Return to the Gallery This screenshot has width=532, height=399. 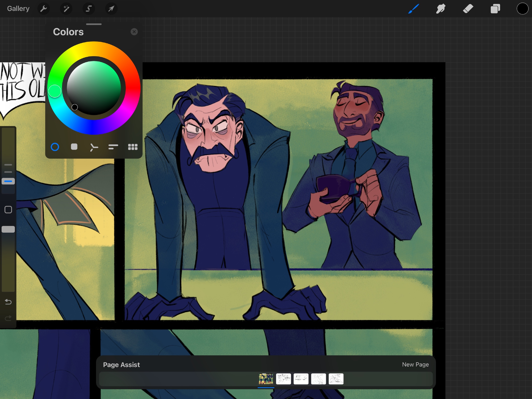18,9
